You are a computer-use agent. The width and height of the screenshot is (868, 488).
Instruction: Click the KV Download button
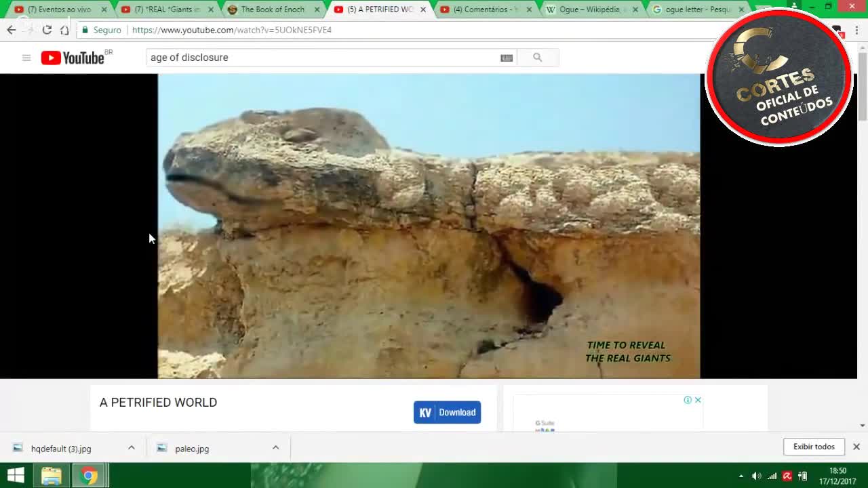click(447, 412)
